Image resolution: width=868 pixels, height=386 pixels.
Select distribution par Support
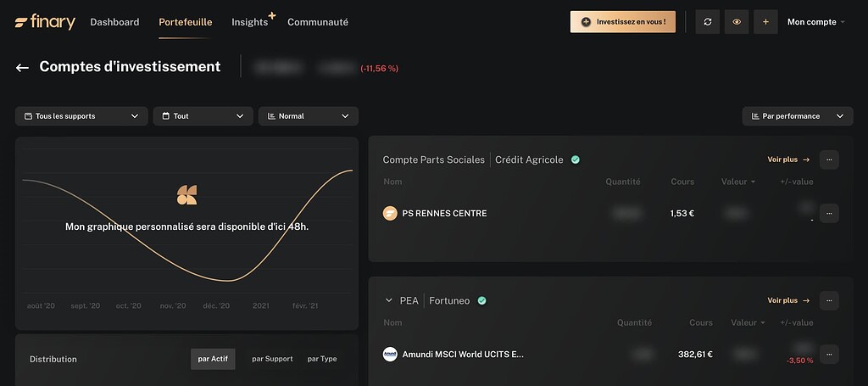tap(272, 359)
